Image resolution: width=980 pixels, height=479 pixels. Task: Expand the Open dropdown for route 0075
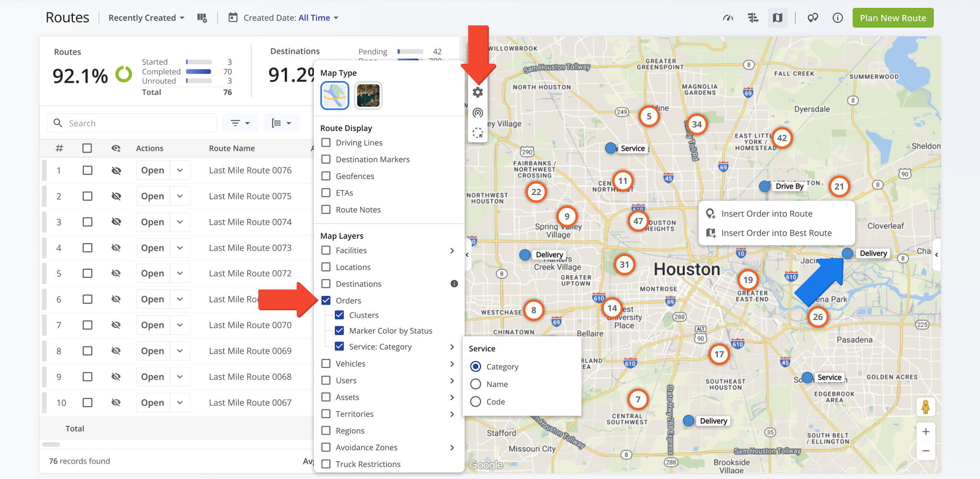tap(180, 196)
